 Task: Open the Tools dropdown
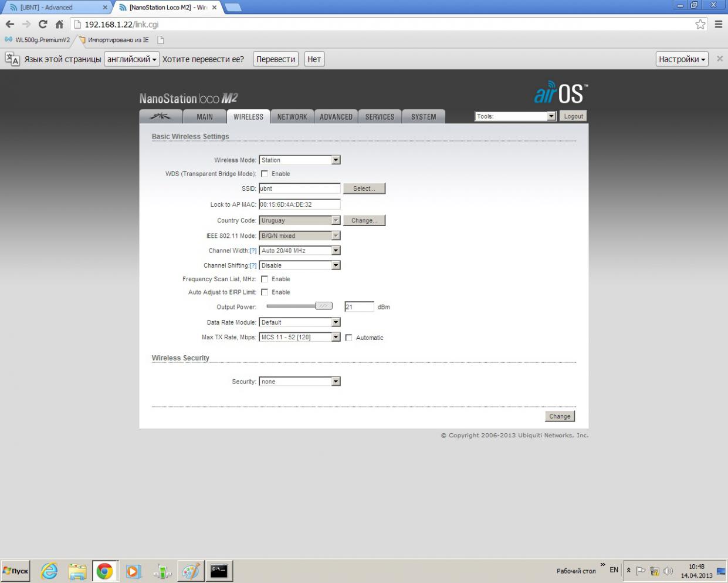pyautogui.click(x=515, y=116)
